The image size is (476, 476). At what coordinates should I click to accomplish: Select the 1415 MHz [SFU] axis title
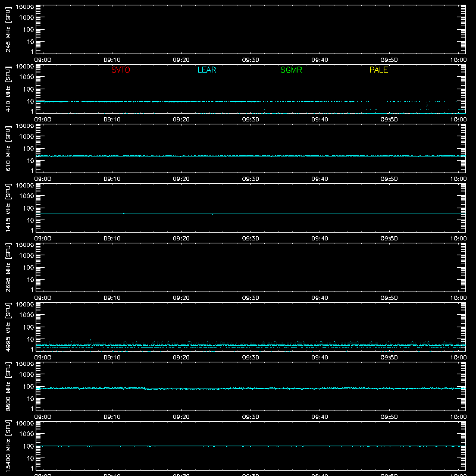coord(8,208)
